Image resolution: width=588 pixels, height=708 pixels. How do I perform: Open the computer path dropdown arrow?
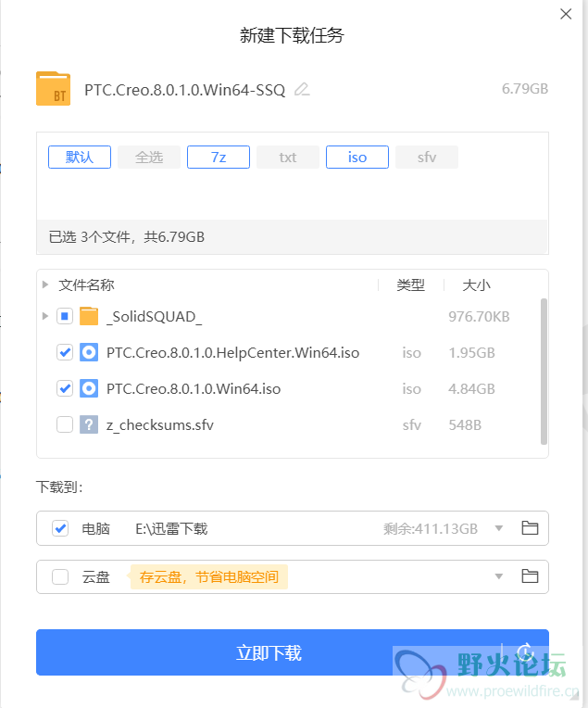tap(499, 528)
